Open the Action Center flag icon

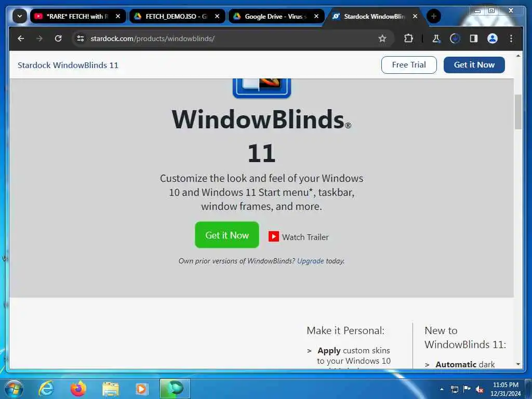pyautogui.click(x=467, y=389)
